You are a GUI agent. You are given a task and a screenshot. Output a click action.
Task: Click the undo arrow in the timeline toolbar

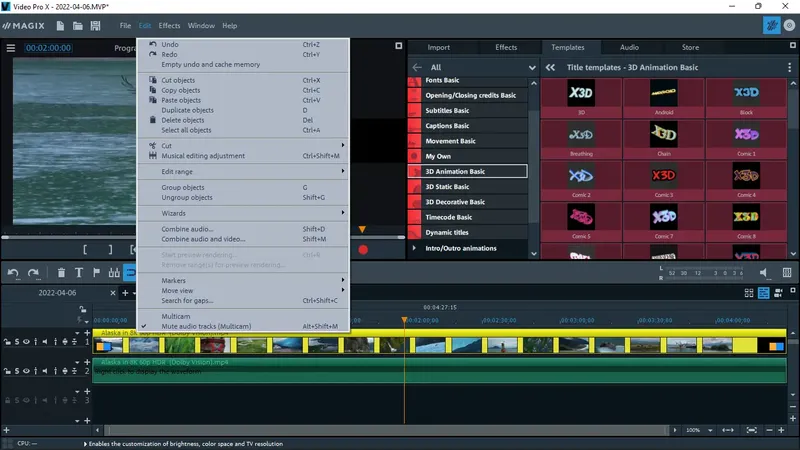tap(13, 273)
